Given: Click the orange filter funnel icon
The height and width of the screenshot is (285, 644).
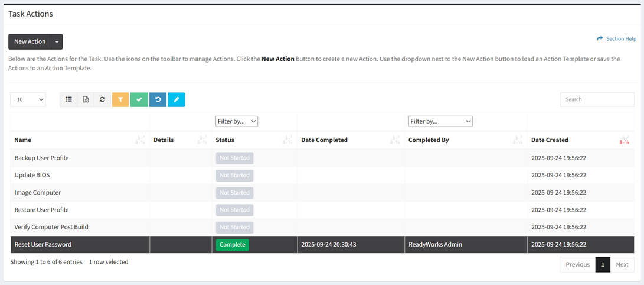Looking at the screenshot, I should pos(120,100).
